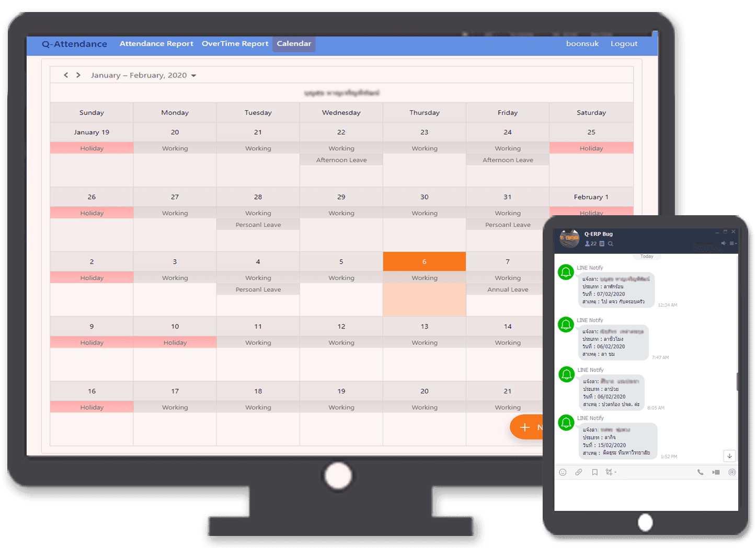Click Persoanl Leave entry on February 4
Image resolution: width=756 pixels, height=548 pixels.
258,289
